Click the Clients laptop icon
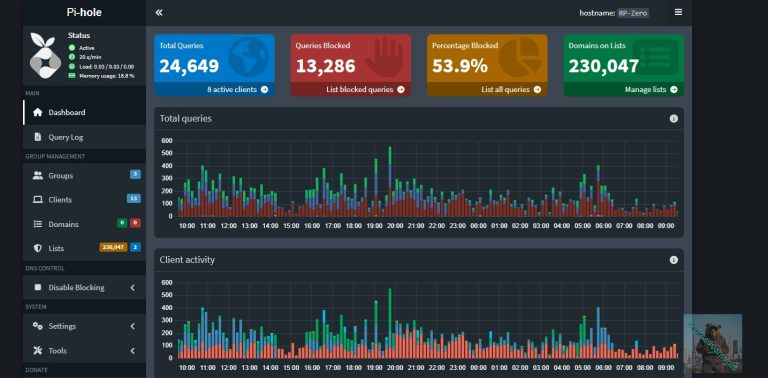 coord(38,200)
